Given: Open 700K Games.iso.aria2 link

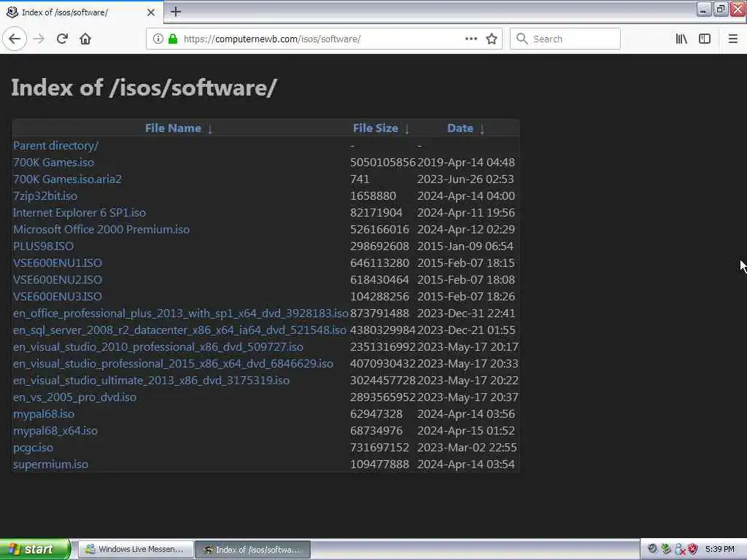Looking at the screenshot, I should (x=67, y=179).
